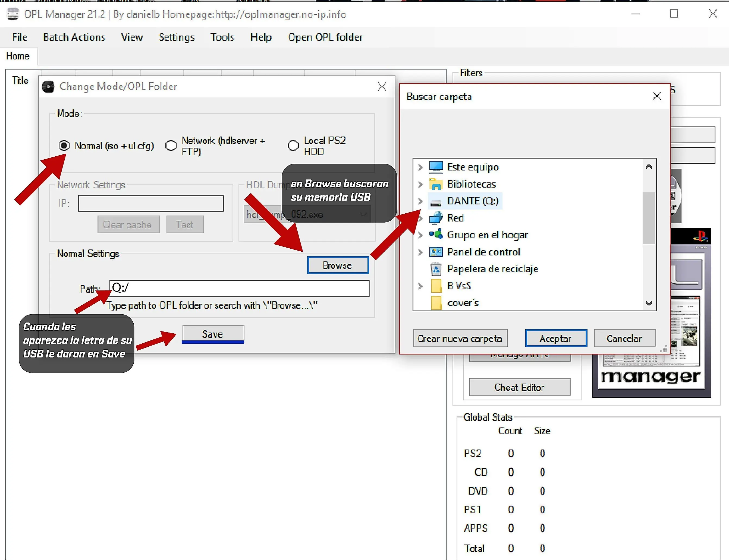Click the PS2 row label in Global Stats
The height and width of the screenshot is (560, 729).
473,453
